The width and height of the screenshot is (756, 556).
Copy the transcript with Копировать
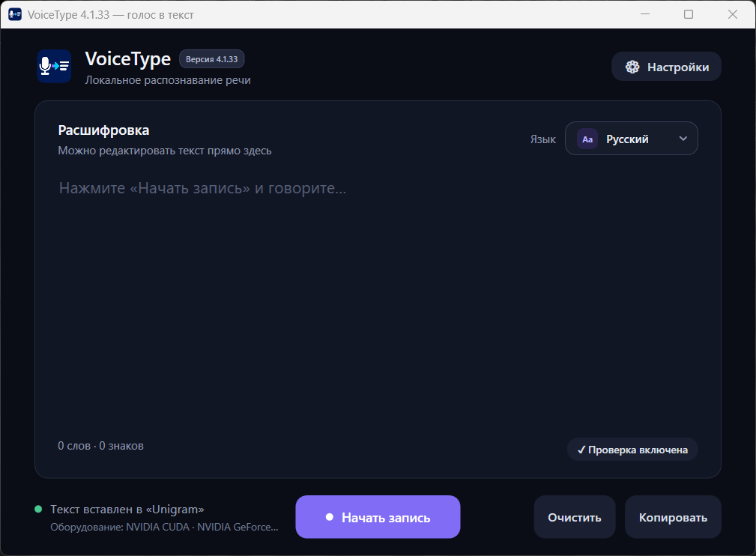(673, 517)
